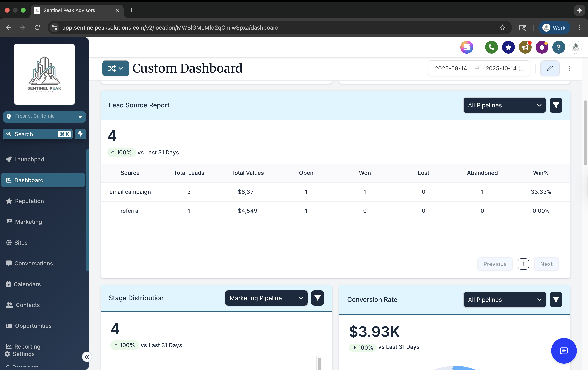Open the blue chat bubble widget
Image resolution: width=588 pixels, height=370 pixels.
[x=564, y=351]
